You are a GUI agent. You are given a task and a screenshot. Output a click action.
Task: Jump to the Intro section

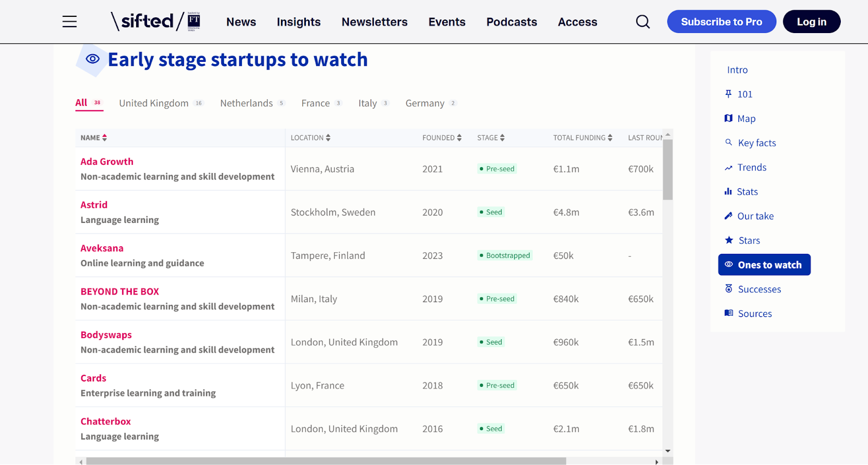click(737, 69)
